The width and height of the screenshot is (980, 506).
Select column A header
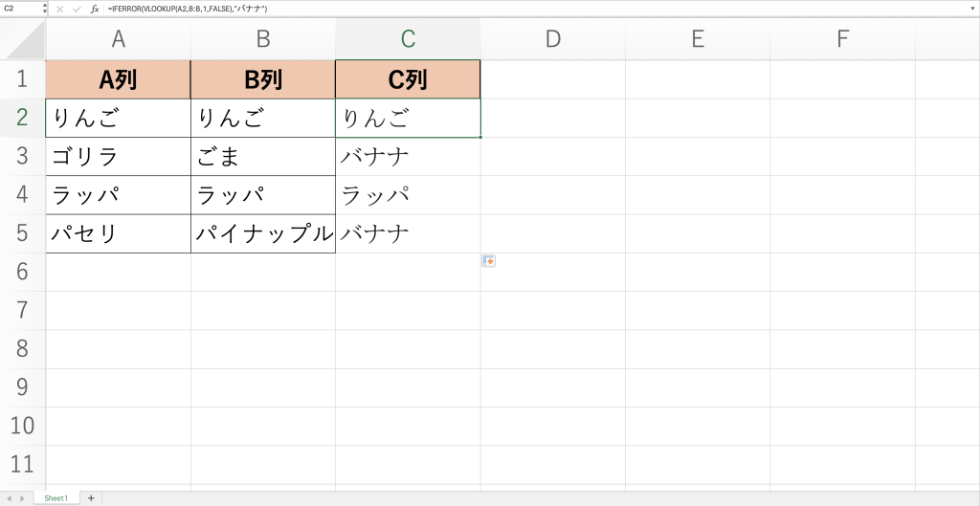point(119,39)
